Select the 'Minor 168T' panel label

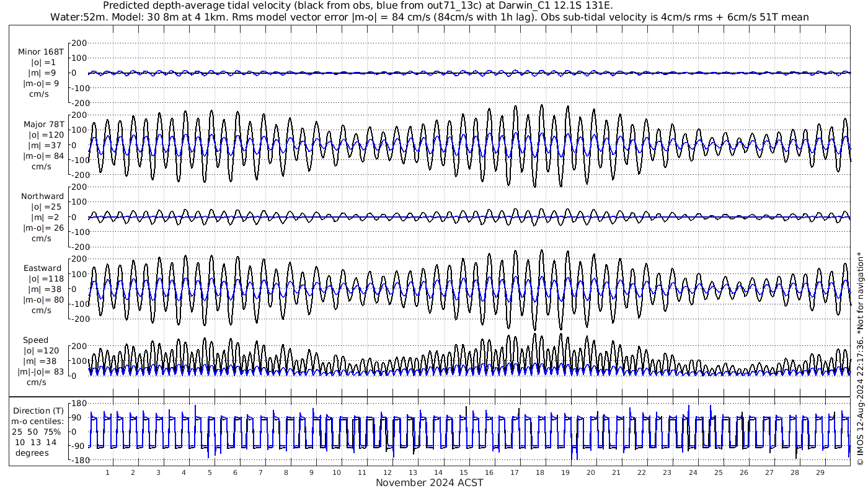tap(41, 52)
